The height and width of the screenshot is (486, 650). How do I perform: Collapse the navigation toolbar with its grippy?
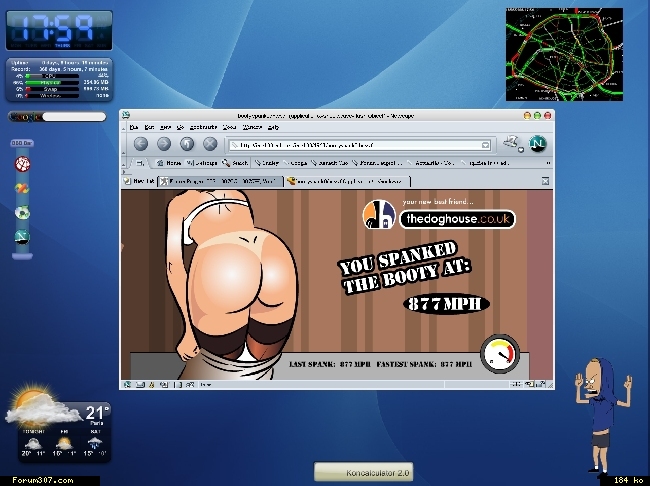click(123, 145)
